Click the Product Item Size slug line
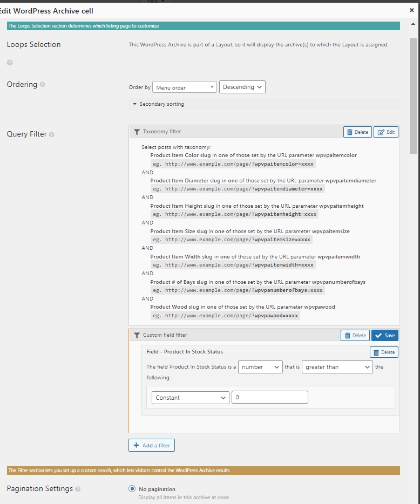The image size is (420, 504). click(x=250, y=231)
